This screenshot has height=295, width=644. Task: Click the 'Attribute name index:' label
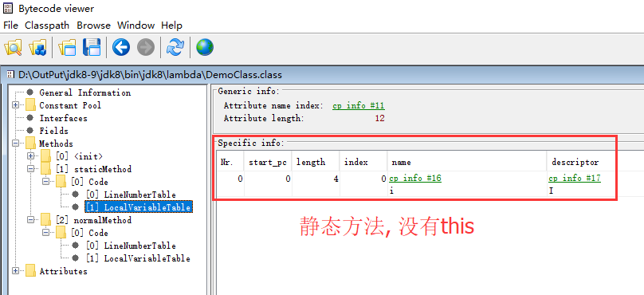pyautogui.click(x=273, y=105)
